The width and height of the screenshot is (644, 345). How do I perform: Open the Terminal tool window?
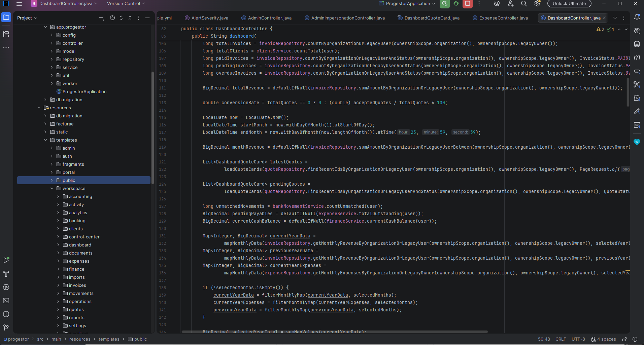click(x=6, y=301)
